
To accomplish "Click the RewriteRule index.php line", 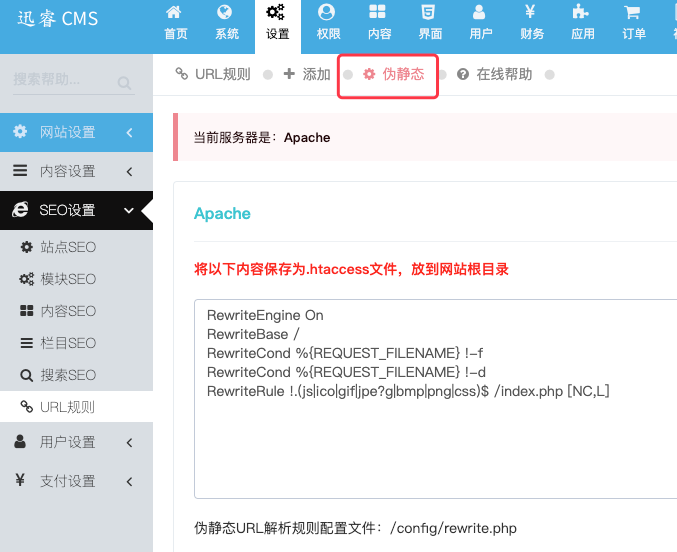I will [x=408, y=391].
